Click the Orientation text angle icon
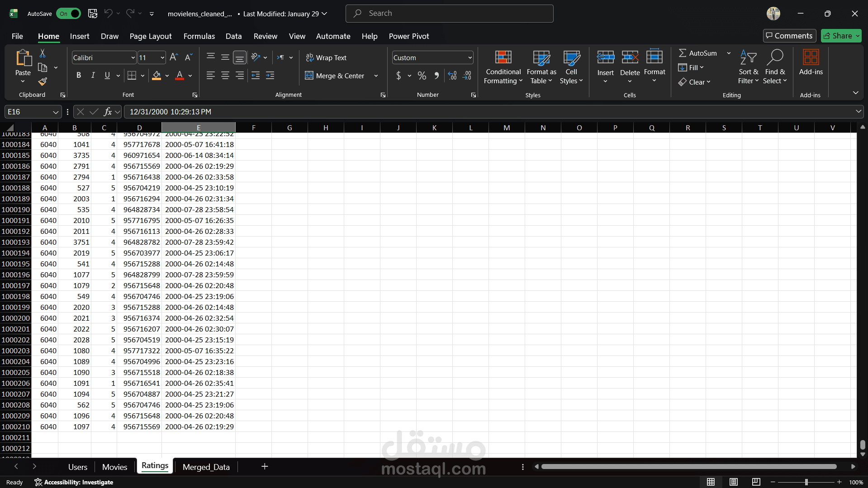868x488 pixels. (x=256, y=57)
